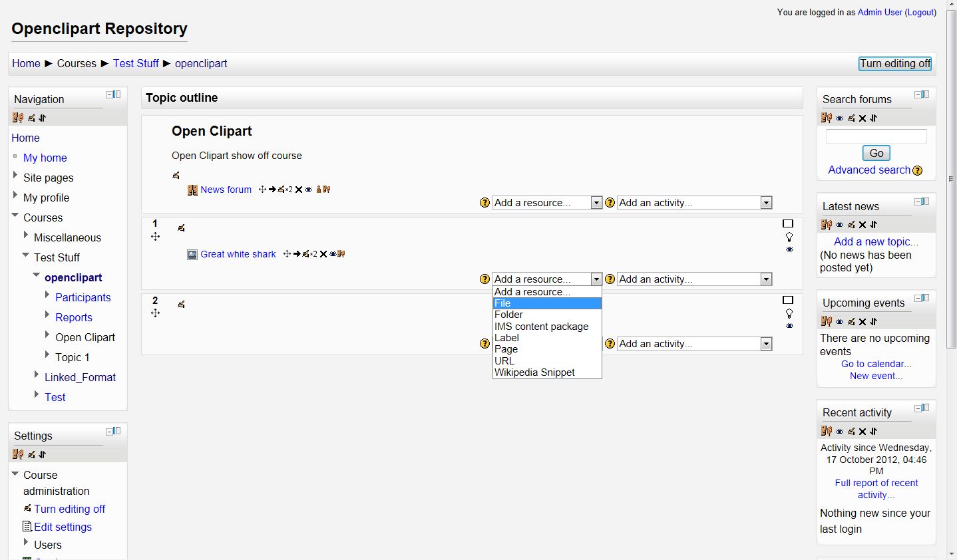
Task: Edit summary icon for topic 2
Action: pyautogui.click(x=181, y=304)
